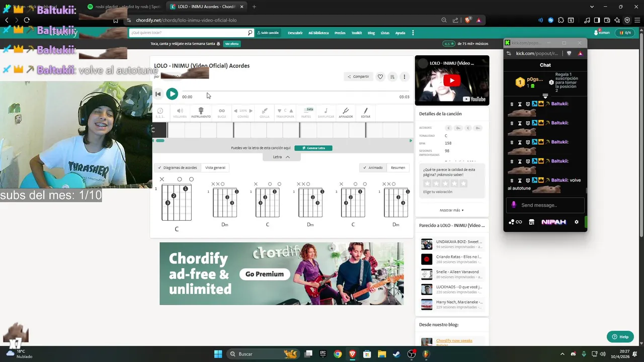Decrease Compás tempo with left arrow
The height and width of the screenshot is (362, 644).
pos(235,111)
